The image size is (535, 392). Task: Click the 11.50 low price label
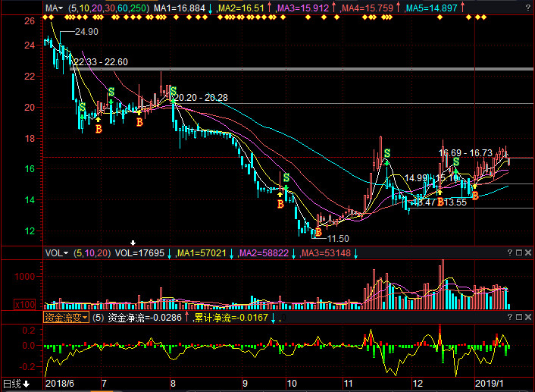coord(338,239)
